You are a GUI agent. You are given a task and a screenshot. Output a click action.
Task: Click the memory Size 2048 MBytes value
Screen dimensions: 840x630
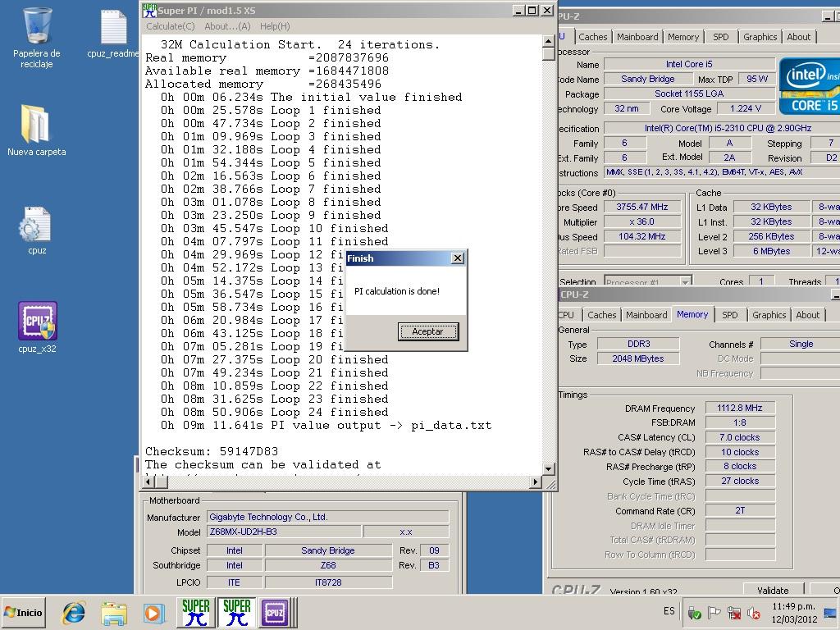click(x=637, y=358)
